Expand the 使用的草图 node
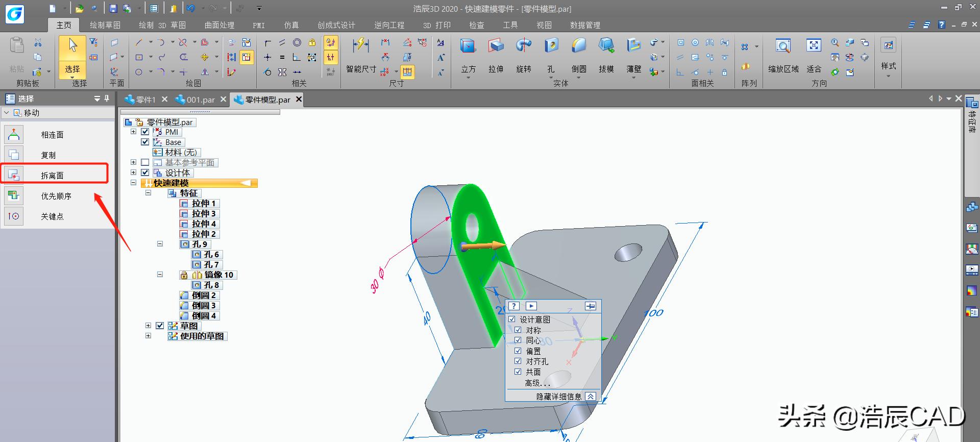The width and height of the screenshot is (980, 442). [148, 336]
